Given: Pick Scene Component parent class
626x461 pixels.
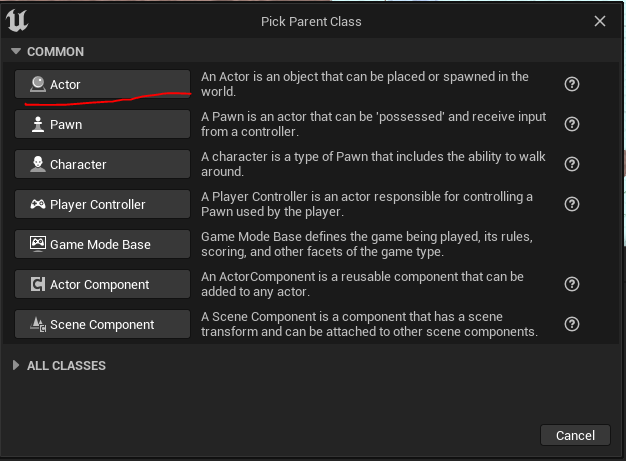Looking at the screenshot, I should click(x=102, y=324).
